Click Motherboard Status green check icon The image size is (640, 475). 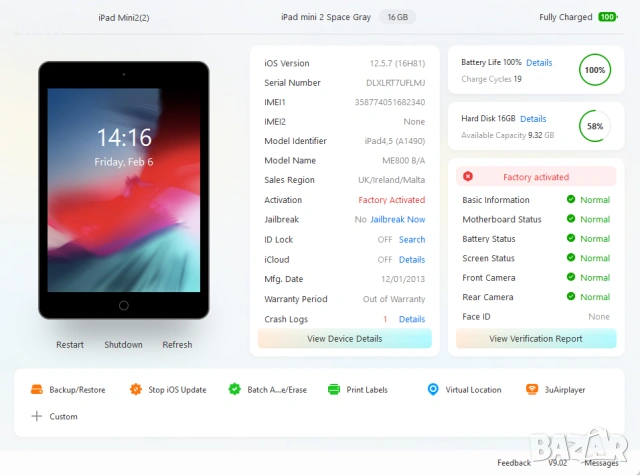[571, 219]
